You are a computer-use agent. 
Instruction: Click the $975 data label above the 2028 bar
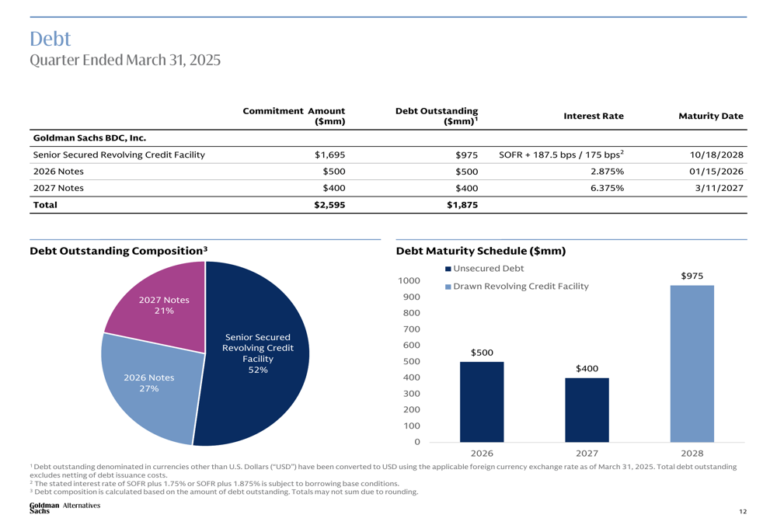(x=692, y=276)
